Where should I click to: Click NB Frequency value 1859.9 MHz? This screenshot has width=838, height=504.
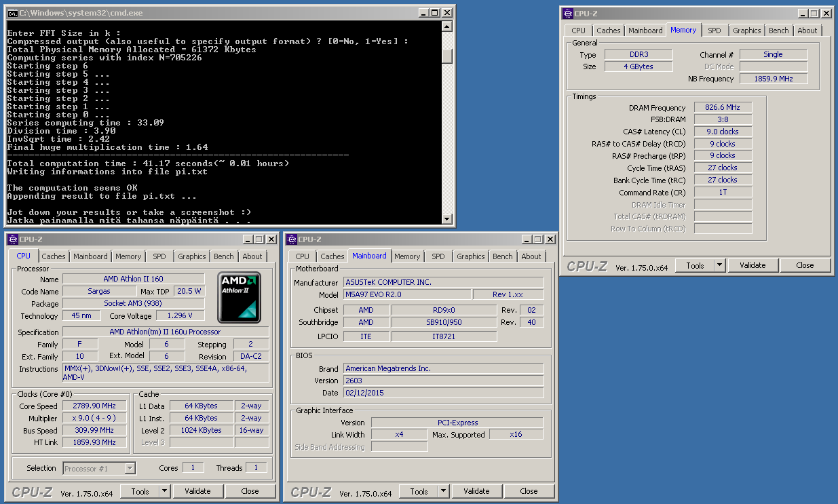coord(774,79)
